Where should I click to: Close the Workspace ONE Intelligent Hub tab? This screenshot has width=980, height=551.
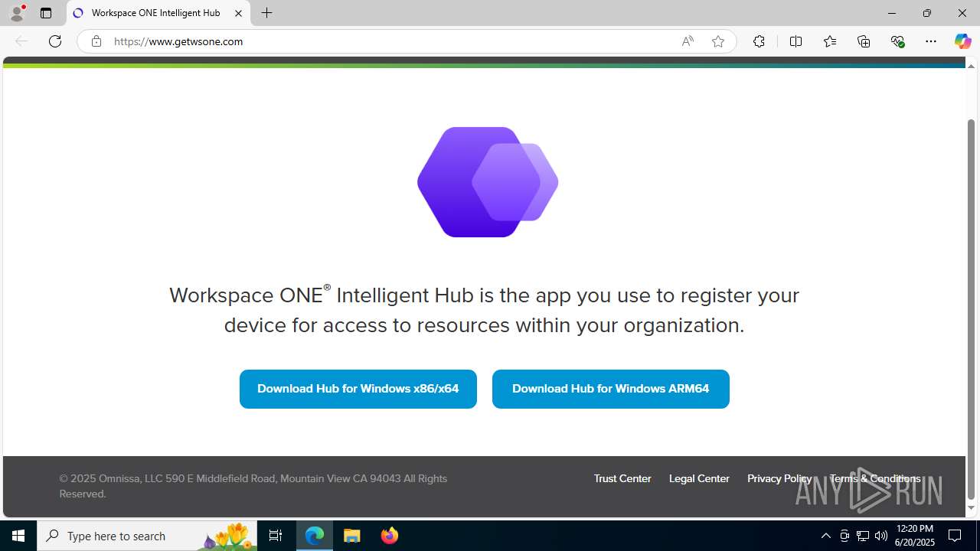tap(238, 13)
